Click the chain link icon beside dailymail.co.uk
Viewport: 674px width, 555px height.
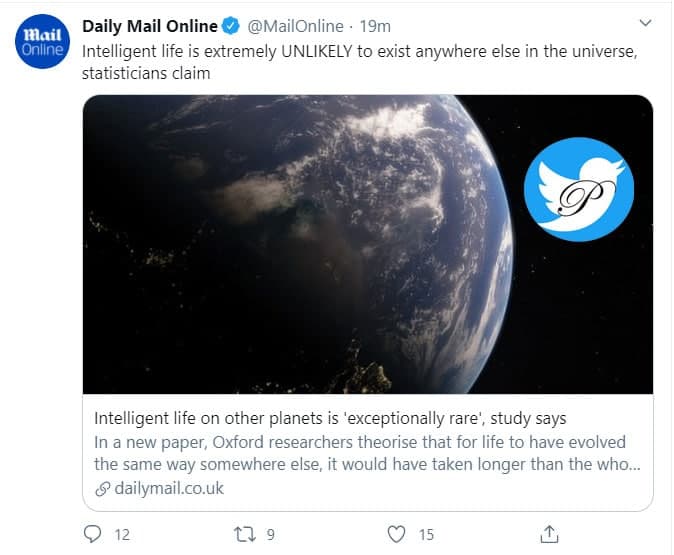(101, 489)
